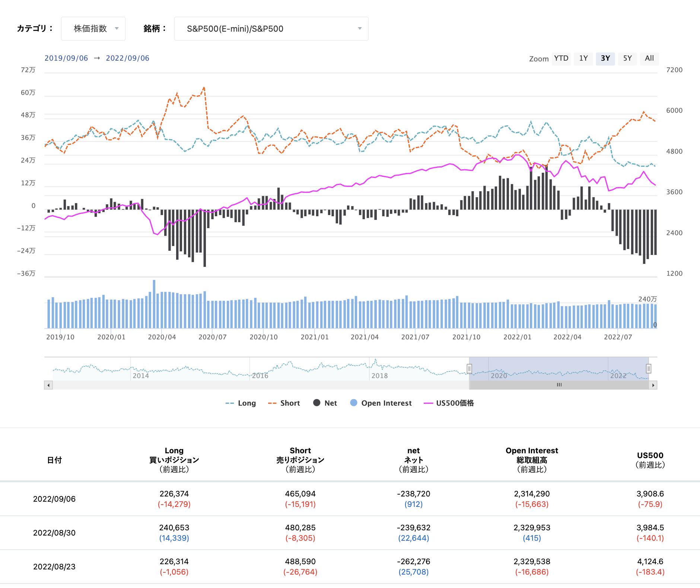This screenshot has width=700, height=588.
Task: Click the Short value 465,094
Action: (x=300, y=494)
